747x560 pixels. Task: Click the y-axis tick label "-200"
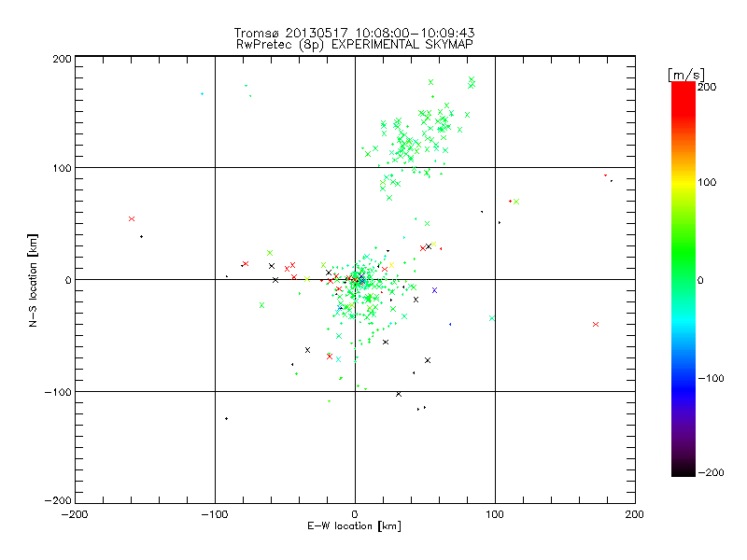58,500
